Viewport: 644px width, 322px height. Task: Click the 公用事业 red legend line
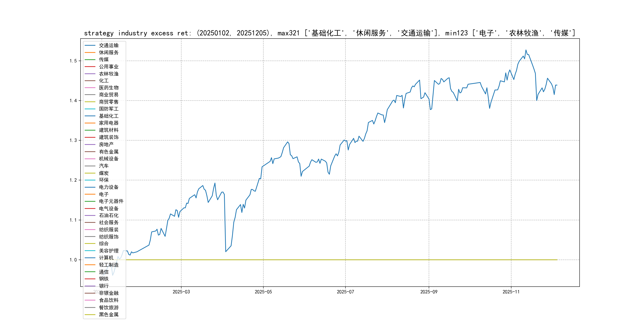tap(90, 67)
